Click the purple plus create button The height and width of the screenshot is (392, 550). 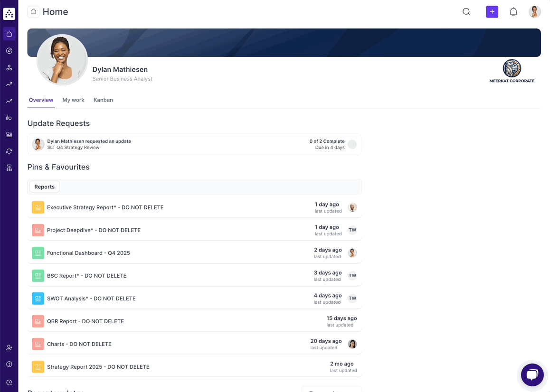click(492, 11)
